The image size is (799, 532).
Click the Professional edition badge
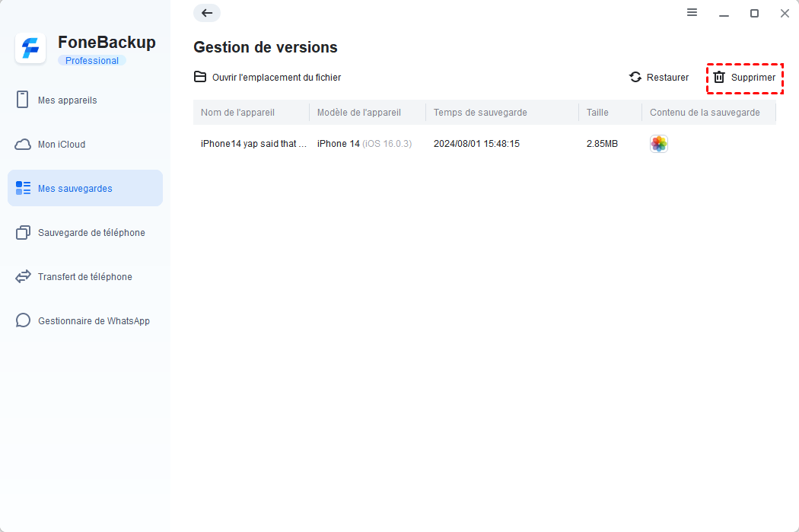tap(92, 61)
